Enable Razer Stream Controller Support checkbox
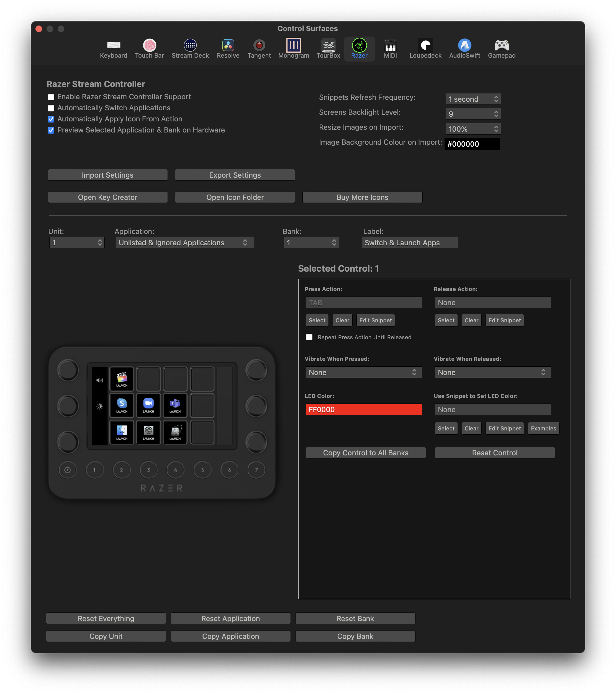The width and height of the screenshot is (616, 694). click(51, 97)
